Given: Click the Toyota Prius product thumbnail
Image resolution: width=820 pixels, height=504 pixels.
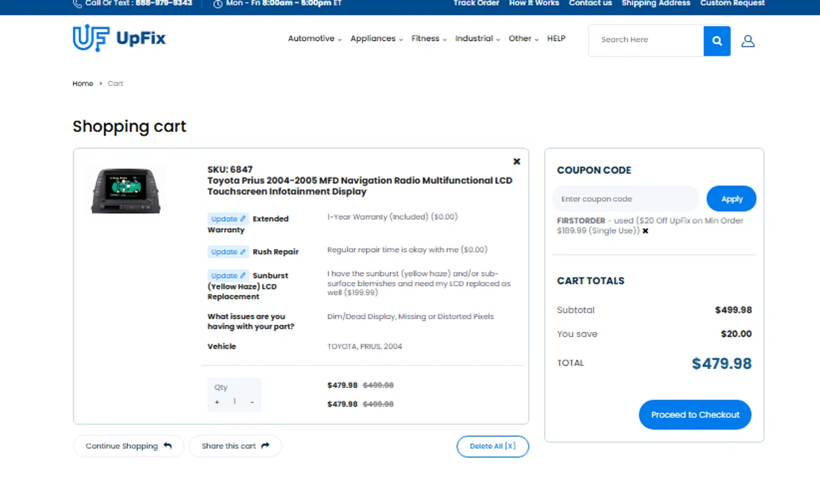Looking at the screenshot, I should (126, 190).
